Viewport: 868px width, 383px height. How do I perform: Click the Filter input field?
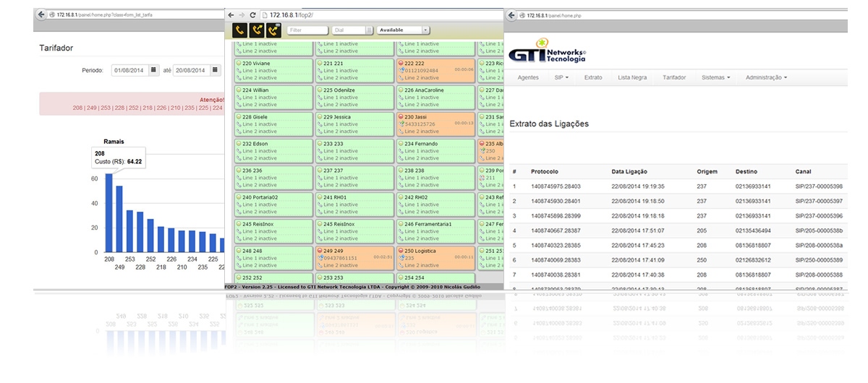(307, 30)
